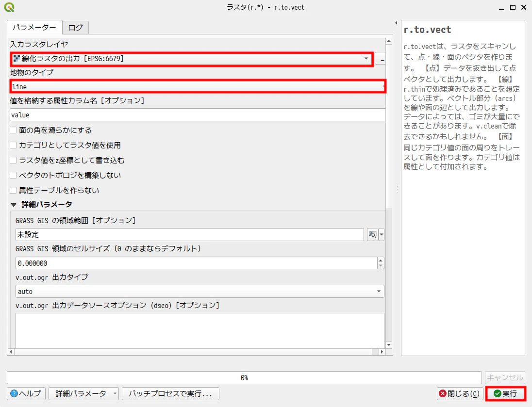Enable ラスタ値をz座標として書き込む checkbox
This screenshot has width=532, height=407.
pos(13,160)
